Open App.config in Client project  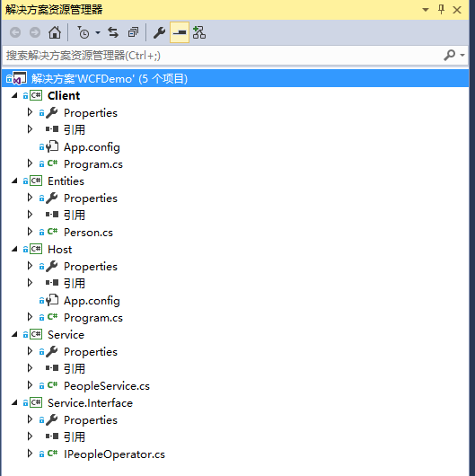coord(92,147)
